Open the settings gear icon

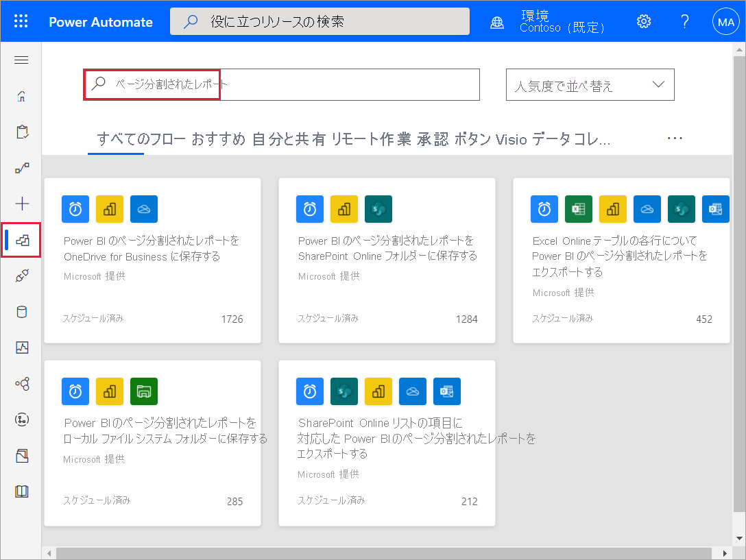click(x=644, y=21)
